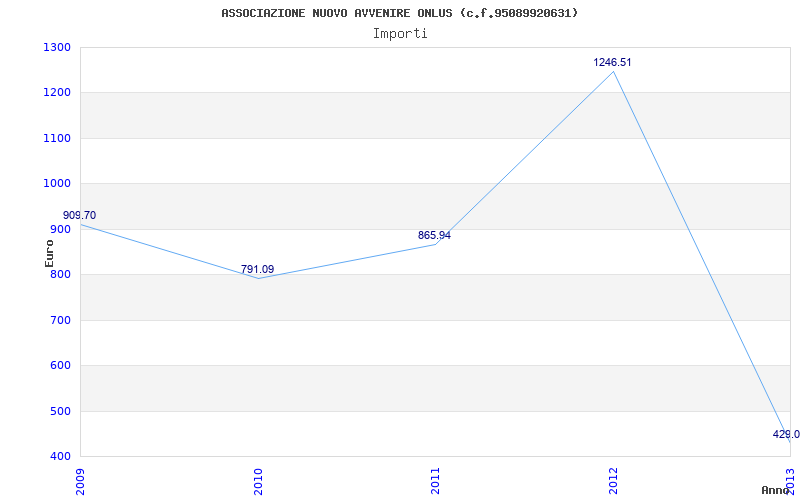Select the 791.09 data label
800x500 pixels.
tap(257, 269)
